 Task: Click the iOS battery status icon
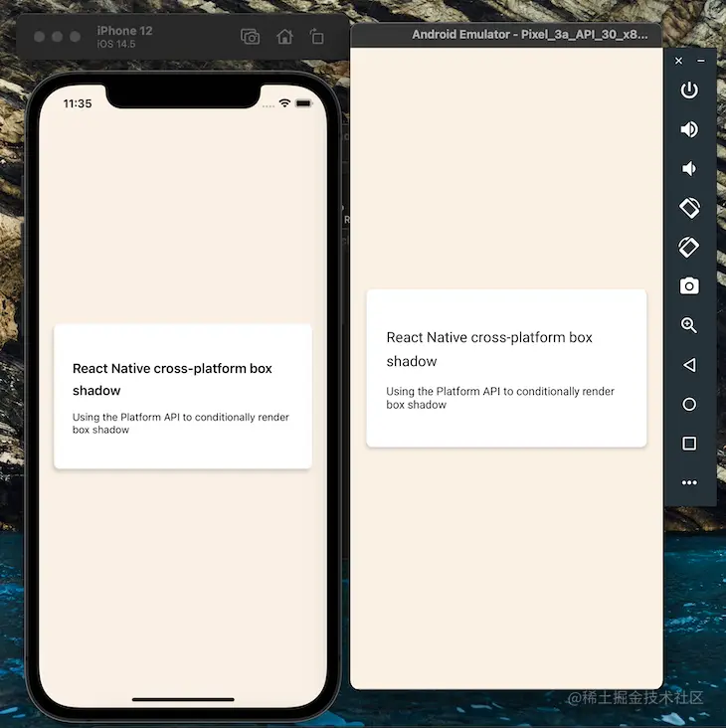coord(303,103)
